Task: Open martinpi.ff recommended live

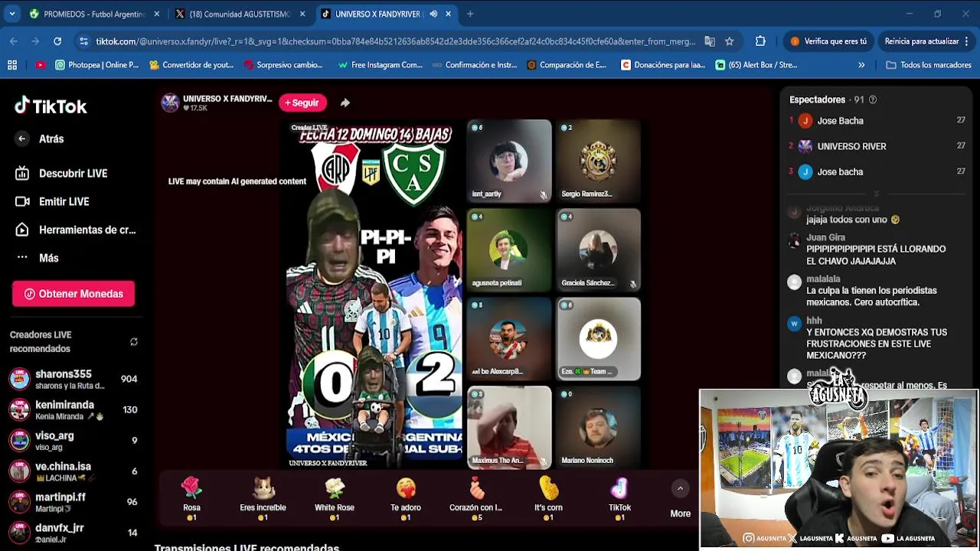Action: (73, 502)
